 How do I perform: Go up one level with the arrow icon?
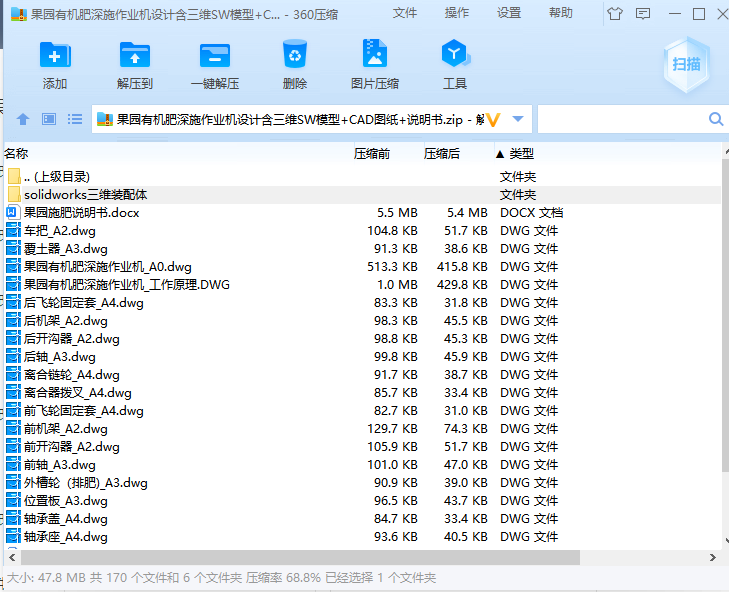(23, 120)
